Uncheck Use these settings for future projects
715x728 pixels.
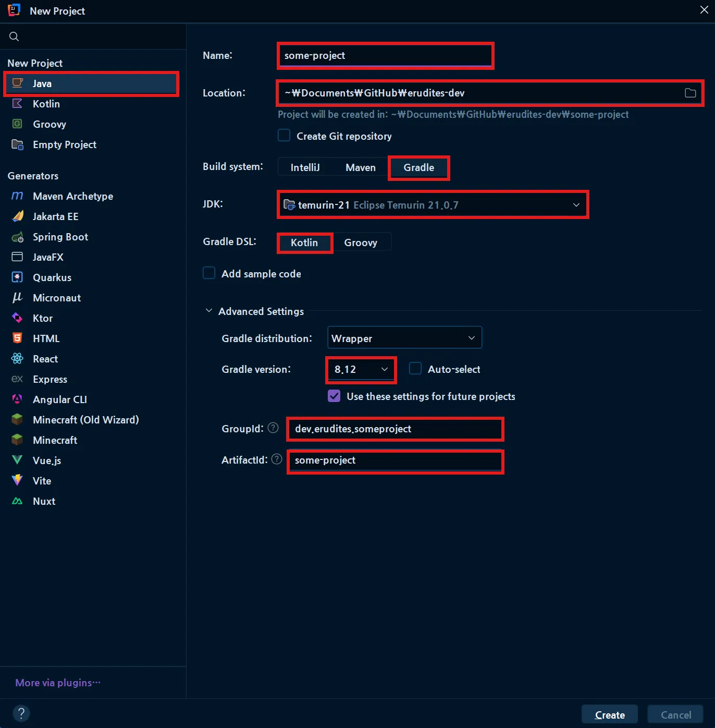pyautogui.click(x=334, y=396)
